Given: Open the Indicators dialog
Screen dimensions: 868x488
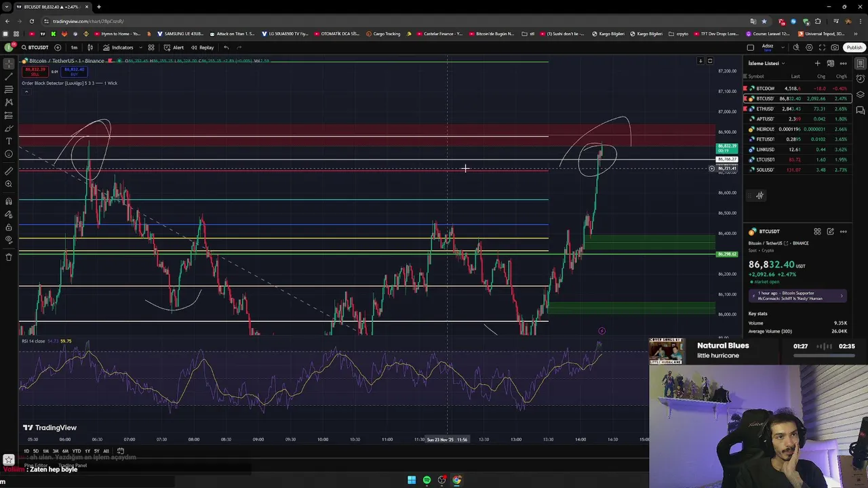Looking at the screenshot, I should [118, 47].
